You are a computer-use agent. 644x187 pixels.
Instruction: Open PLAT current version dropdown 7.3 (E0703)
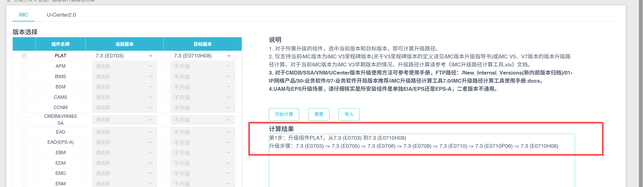point(124,56)
